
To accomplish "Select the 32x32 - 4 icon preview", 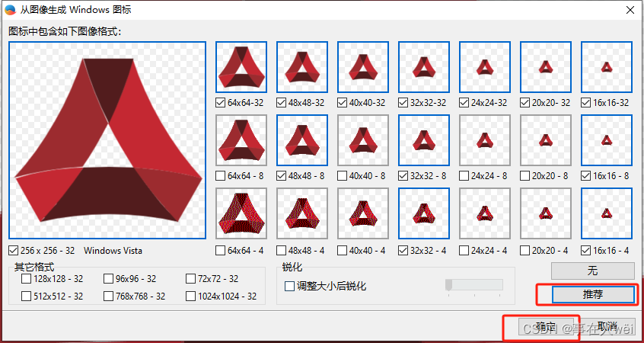I will [424, 213].
